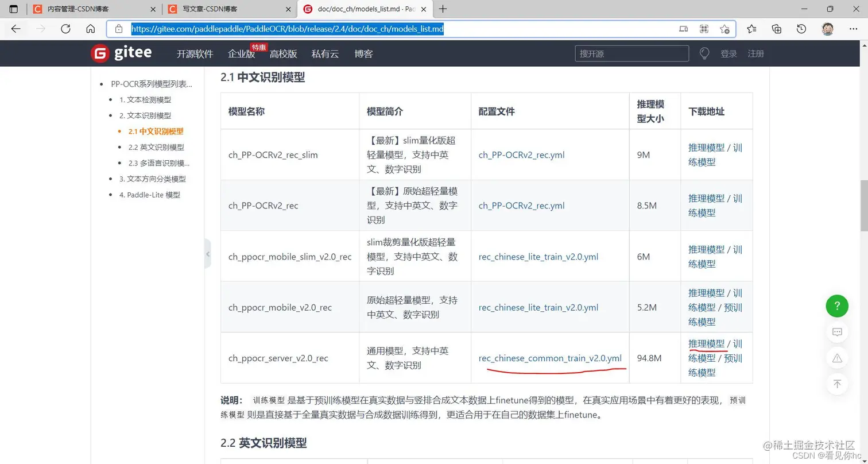Viewport: 868px width, 464px height.
Task: Close the models_list.md tab
Action: (423, 9)
